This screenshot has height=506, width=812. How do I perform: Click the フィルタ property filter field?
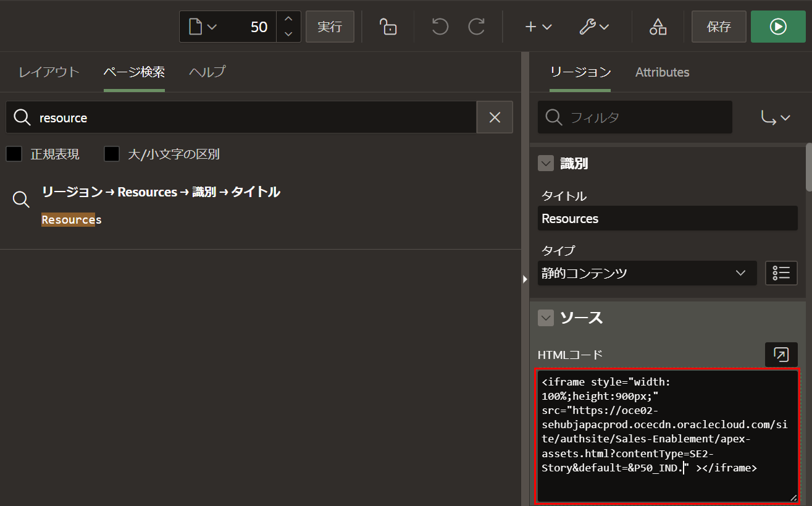coord(635,117)
